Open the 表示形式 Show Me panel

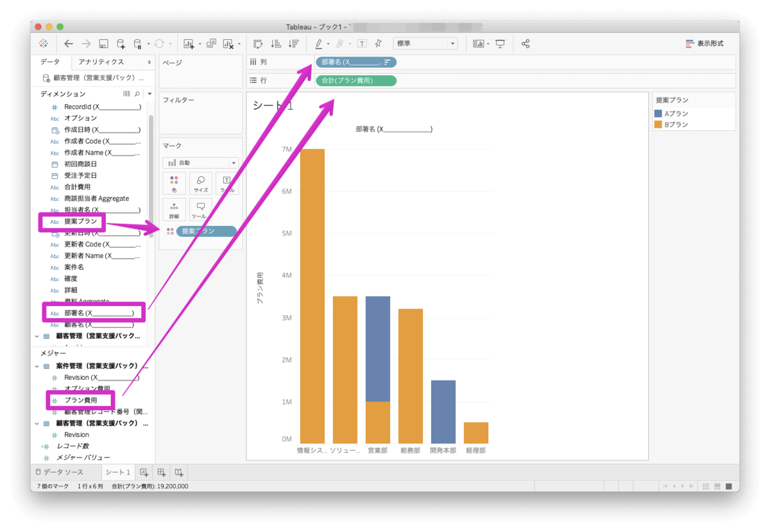pos(705,44)
